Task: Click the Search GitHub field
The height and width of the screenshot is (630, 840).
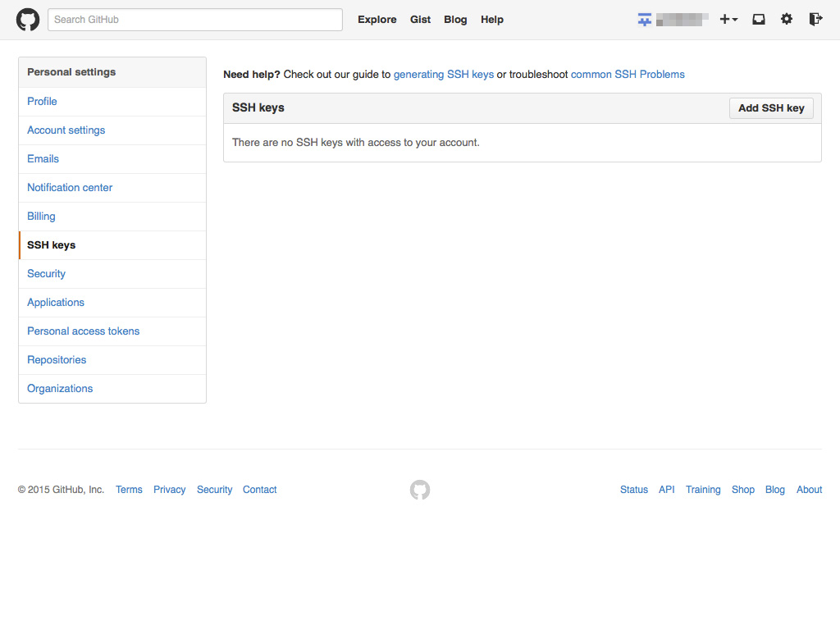Action: 195,20
